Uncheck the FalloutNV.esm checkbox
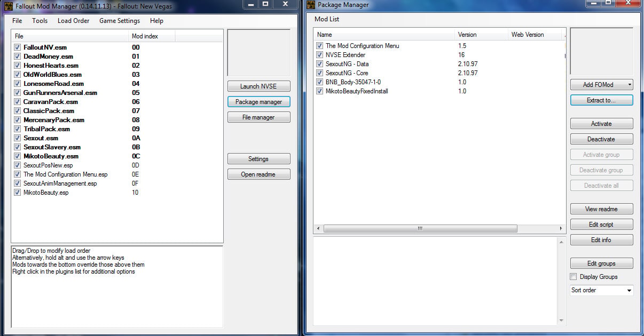 click(x=17, y=47)
